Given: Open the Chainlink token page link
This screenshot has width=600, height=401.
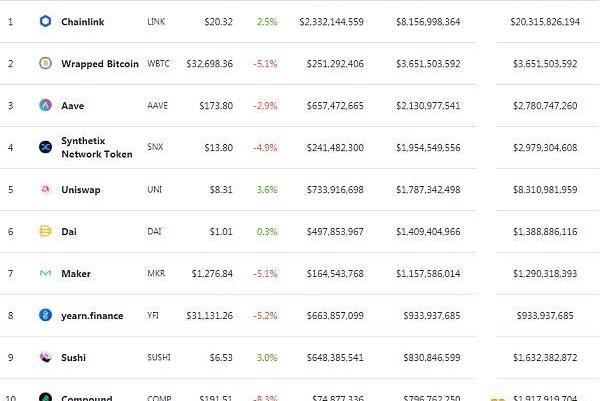Looking at the screenshot, I should [x=85, y=21].
